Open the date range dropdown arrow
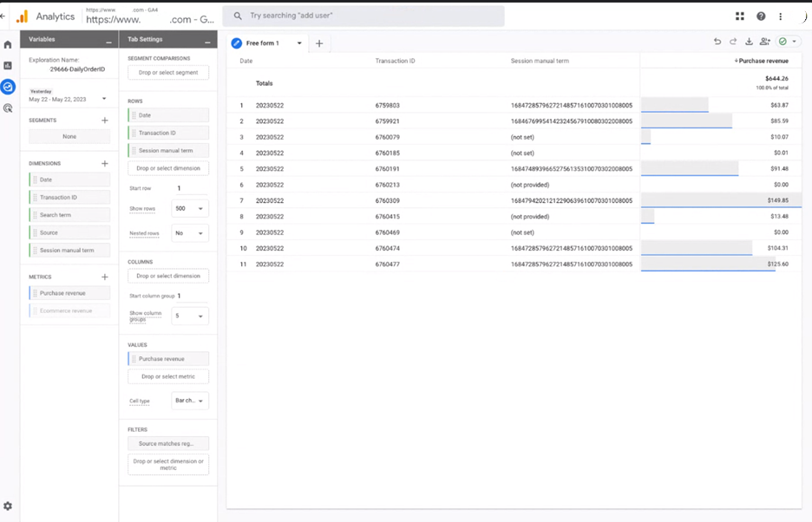Viewport: 812px width, 522px height. 104,98
